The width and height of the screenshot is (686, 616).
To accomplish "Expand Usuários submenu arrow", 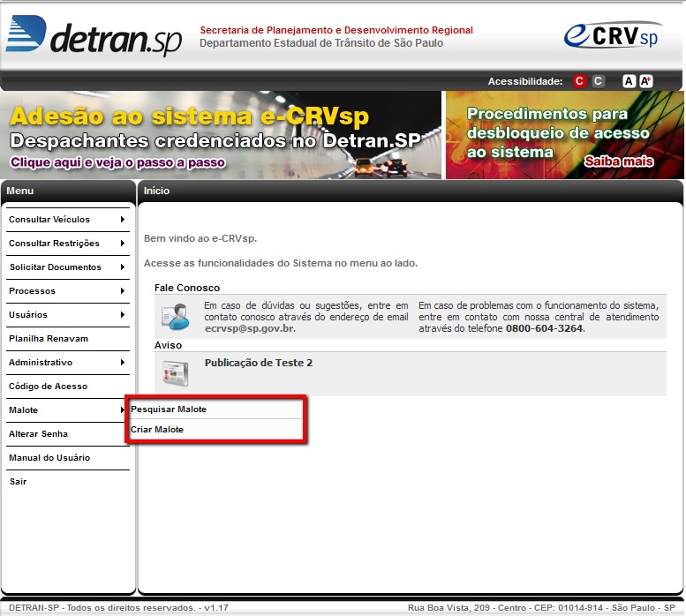I will (x=123, y=315).
